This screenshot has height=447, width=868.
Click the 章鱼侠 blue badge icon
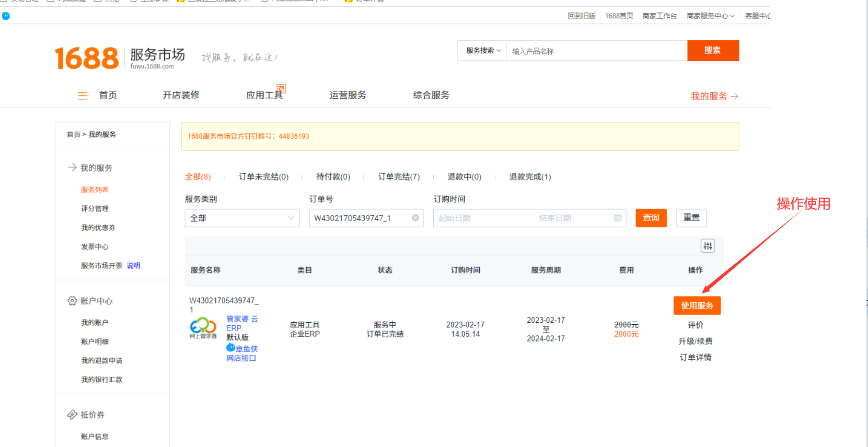[231, 348]
